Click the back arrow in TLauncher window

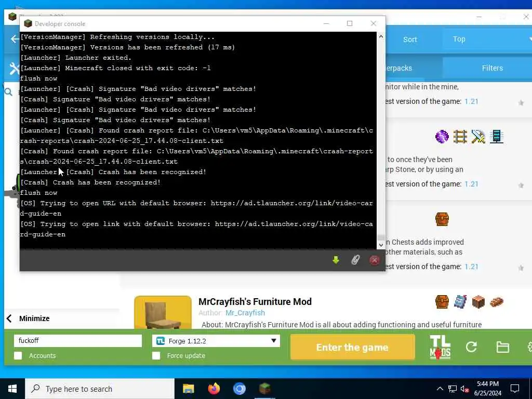pos(14,39)
